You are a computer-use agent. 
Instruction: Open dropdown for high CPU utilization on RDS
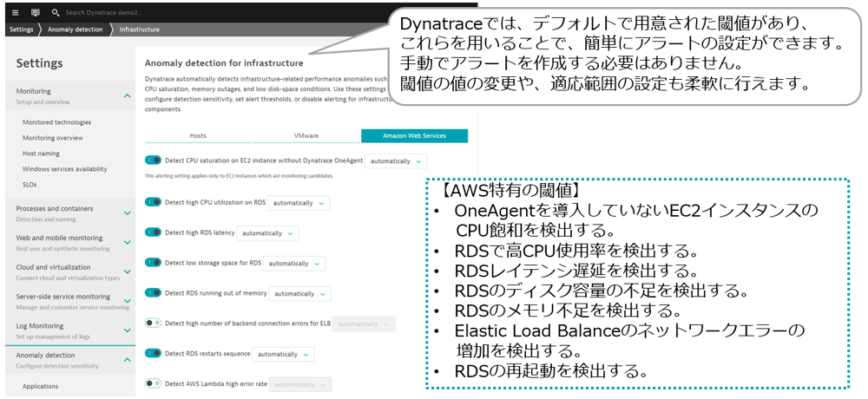[x=298, y=203]
